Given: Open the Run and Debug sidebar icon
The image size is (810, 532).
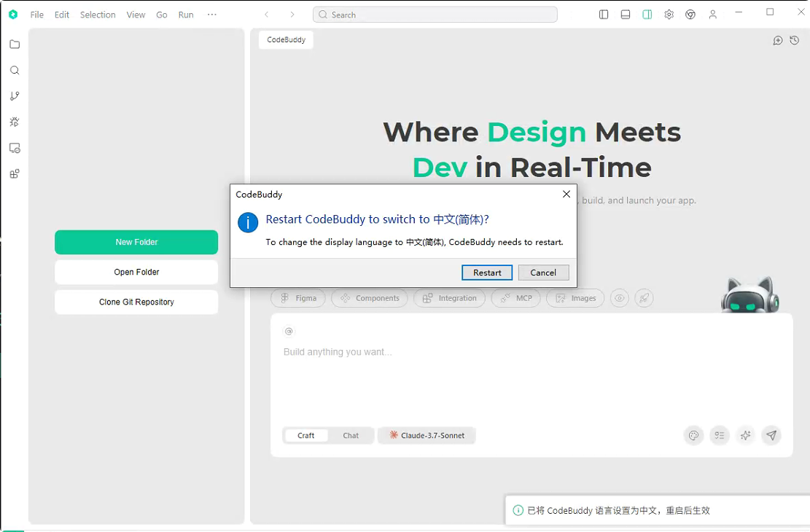Looking at the screenshot, I should (x=14, y=122).
